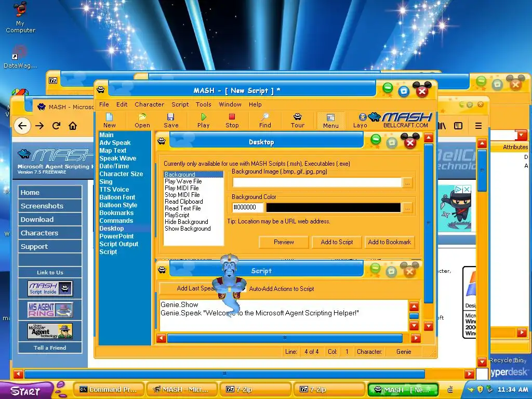This screenshot has height=399, width=532.
Task: Select Bookmarks in the side panel
Action: 116,213
